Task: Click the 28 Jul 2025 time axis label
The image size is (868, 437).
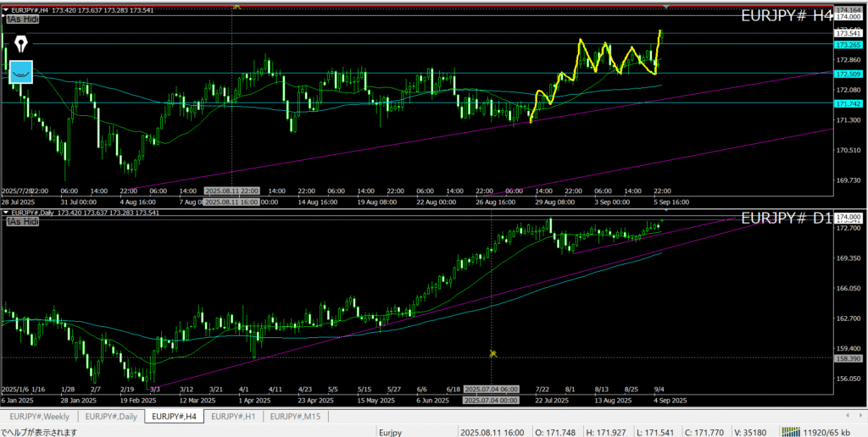Action: [x=18, y=202]
